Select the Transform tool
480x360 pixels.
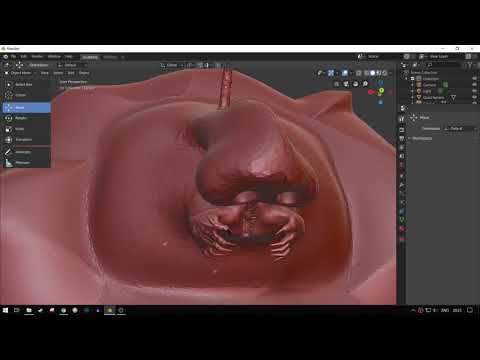point(27,139)
